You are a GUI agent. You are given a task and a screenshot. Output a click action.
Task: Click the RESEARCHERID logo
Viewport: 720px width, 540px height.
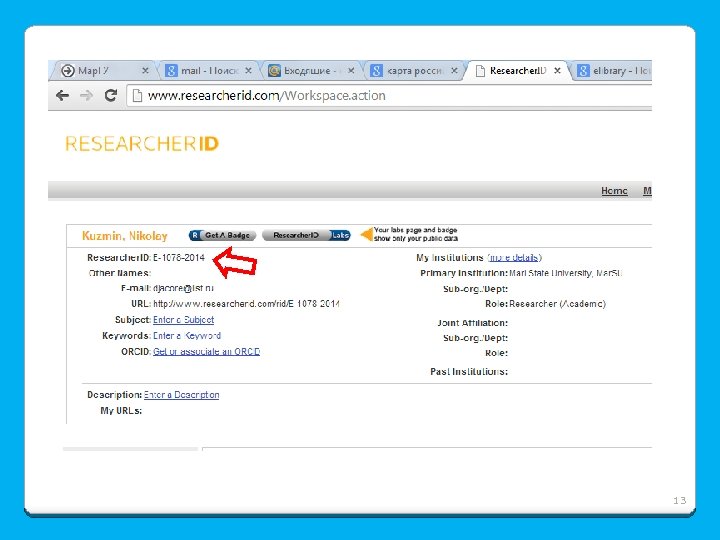pyautogui.click(x=142, y=144)
